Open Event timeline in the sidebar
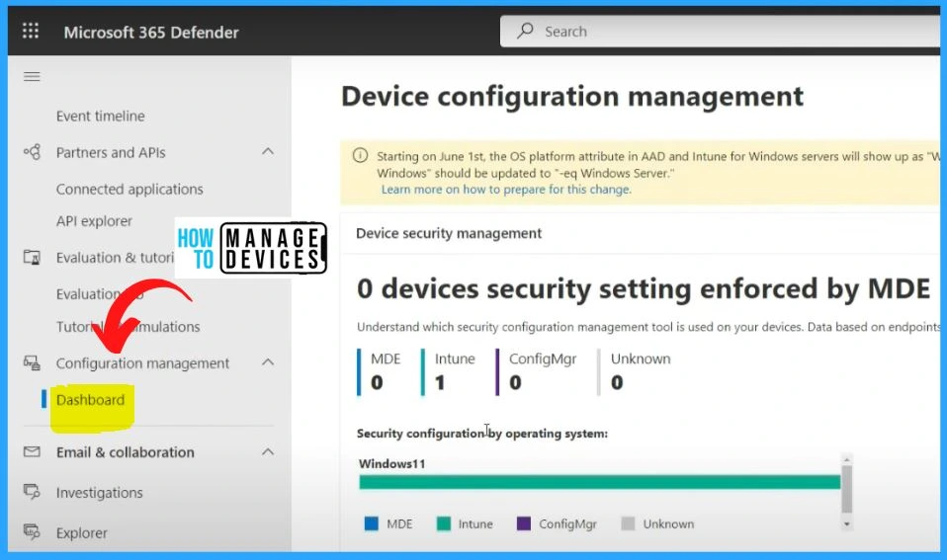The height and width of the screenshot is (560, 947). (x=100, y=116)
